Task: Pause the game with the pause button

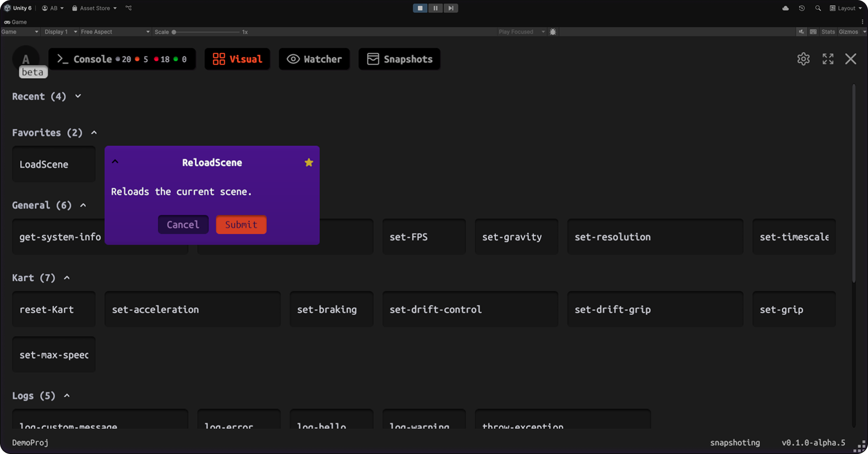Action: [435, 8]
